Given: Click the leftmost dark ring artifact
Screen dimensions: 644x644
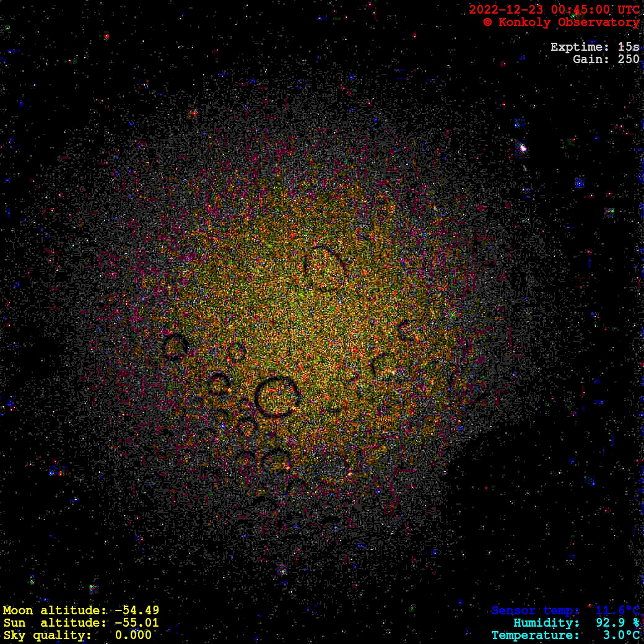Looking at the screenshot, I should click(175, 347).
